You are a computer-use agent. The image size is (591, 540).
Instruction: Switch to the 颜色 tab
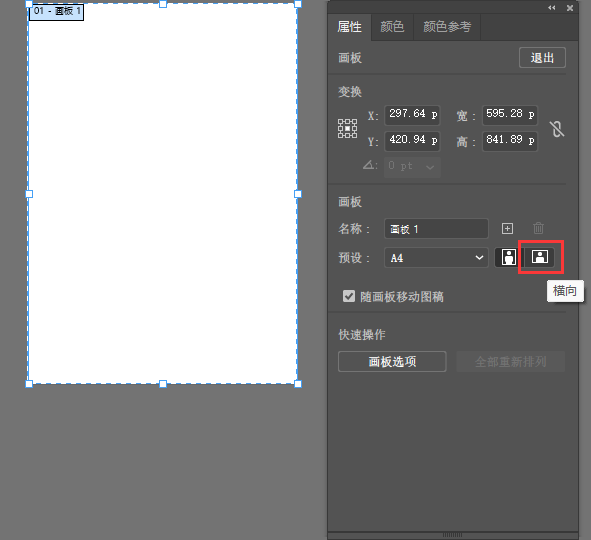point(392,27)
